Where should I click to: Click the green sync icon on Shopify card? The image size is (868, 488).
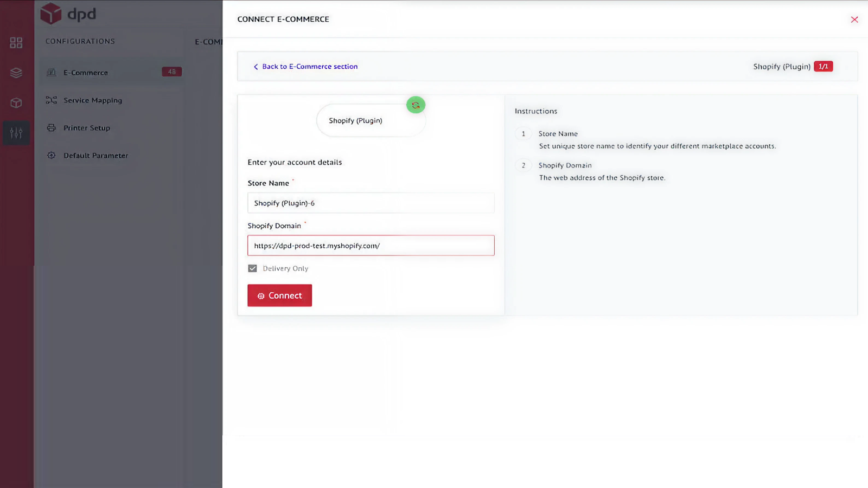416,105
